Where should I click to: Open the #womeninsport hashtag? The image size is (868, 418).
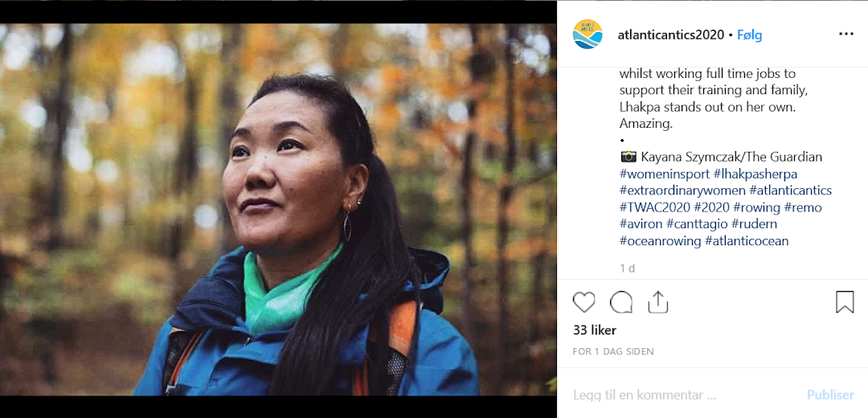click(x=665, y=174)
